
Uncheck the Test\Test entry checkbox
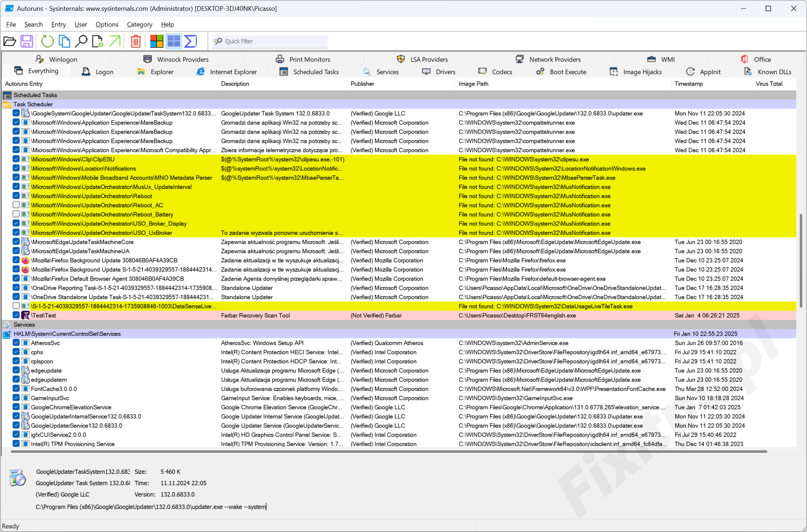point(16,315)
